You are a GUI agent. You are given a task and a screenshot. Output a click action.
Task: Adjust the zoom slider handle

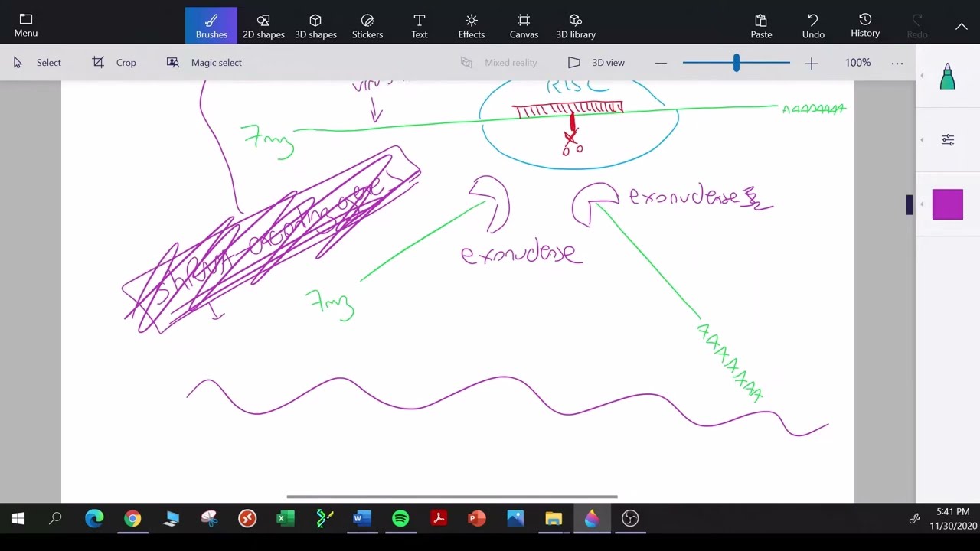(736, 63)
